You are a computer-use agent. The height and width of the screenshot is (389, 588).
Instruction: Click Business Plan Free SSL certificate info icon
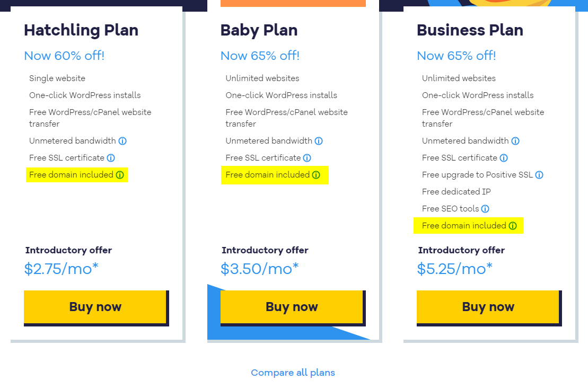(x=504, y=158)
